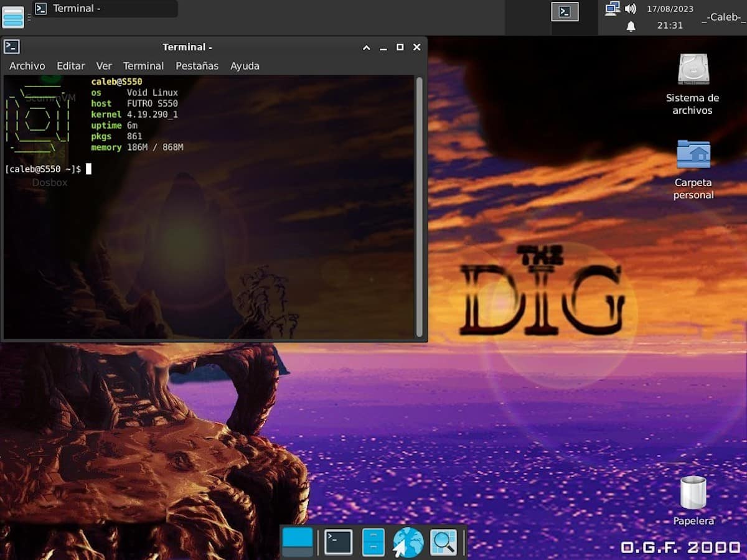Open the Carpeta personal desktop icon
The width and height of the screenshot is (747, 560).
pos(693,169)
